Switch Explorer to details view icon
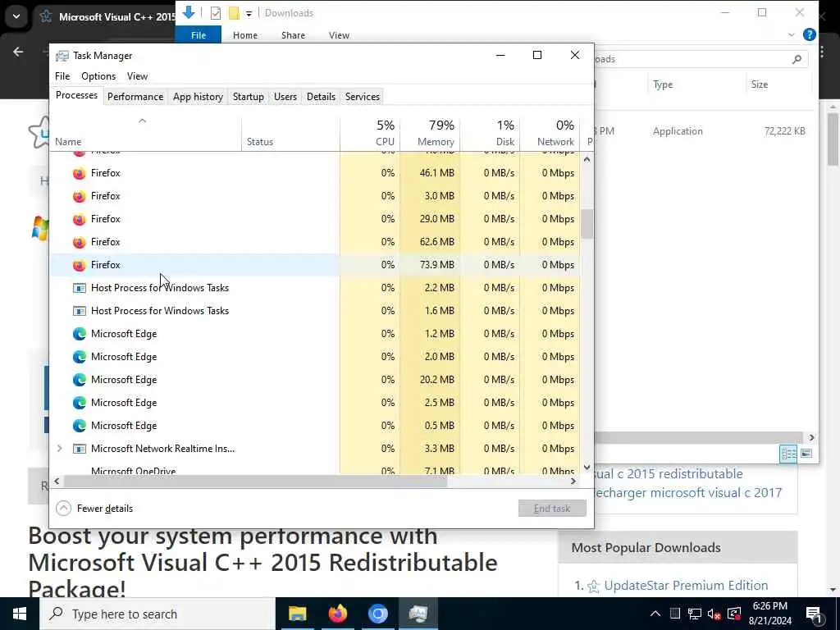The width and height of the screenshot is (840, 630). pyautogui.click(x=788, y=454)
